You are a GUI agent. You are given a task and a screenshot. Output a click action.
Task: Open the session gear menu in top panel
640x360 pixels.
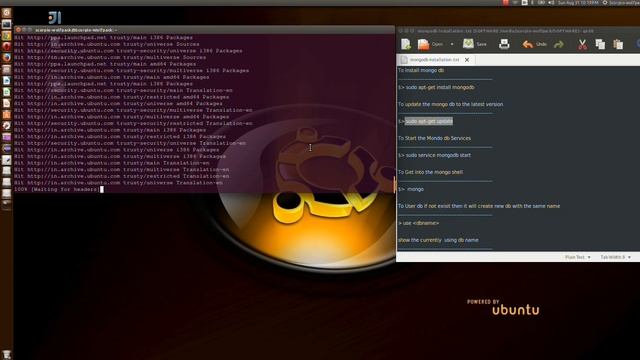pyautogui.click(x=605, y=2)
